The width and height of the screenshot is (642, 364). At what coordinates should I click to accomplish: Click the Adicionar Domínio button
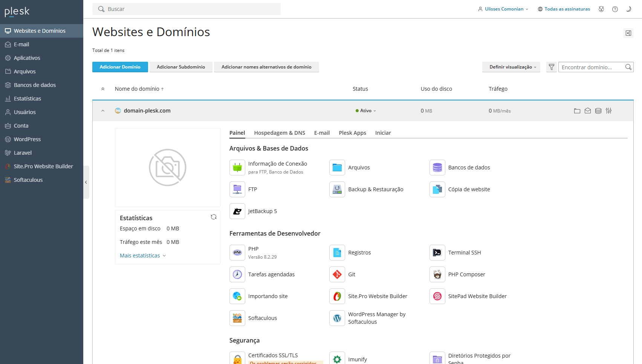(x=120, y=67)
